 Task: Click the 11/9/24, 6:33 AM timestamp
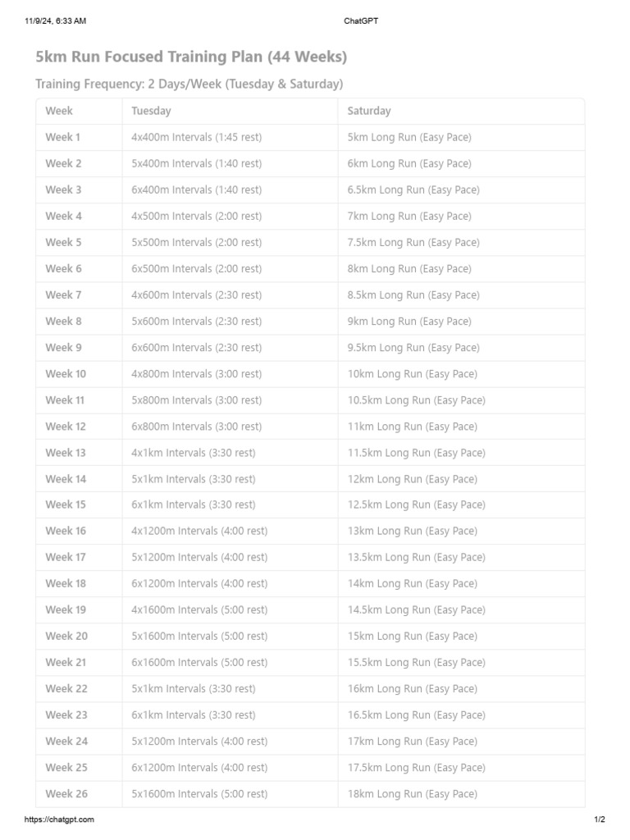[x=55, y=21]
